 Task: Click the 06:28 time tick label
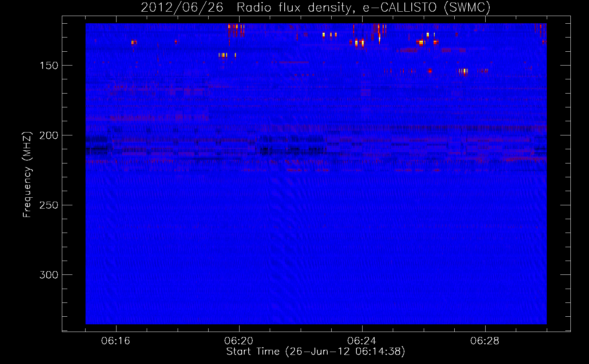point(485,341)
